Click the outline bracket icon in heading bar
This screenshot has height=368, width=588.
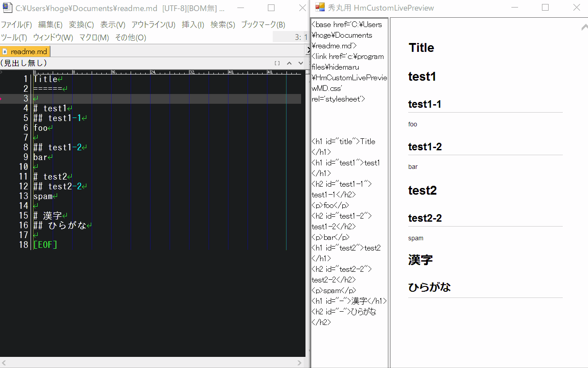[x=277, y=63]
